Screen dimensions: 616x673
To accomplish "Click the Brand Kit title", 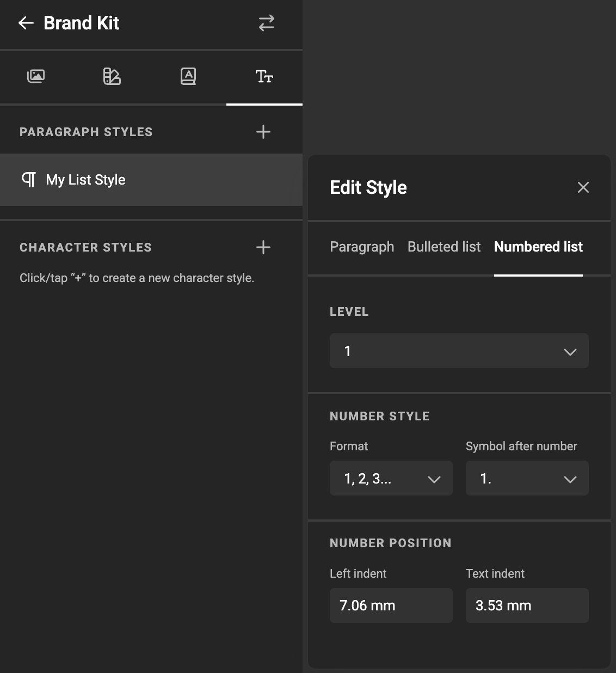I will point(82,23).
